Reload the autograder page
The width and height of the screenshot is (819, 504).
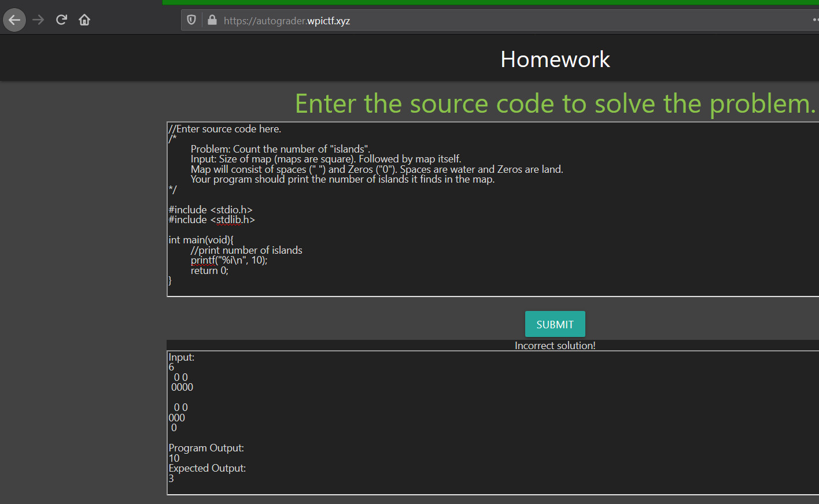61,20
